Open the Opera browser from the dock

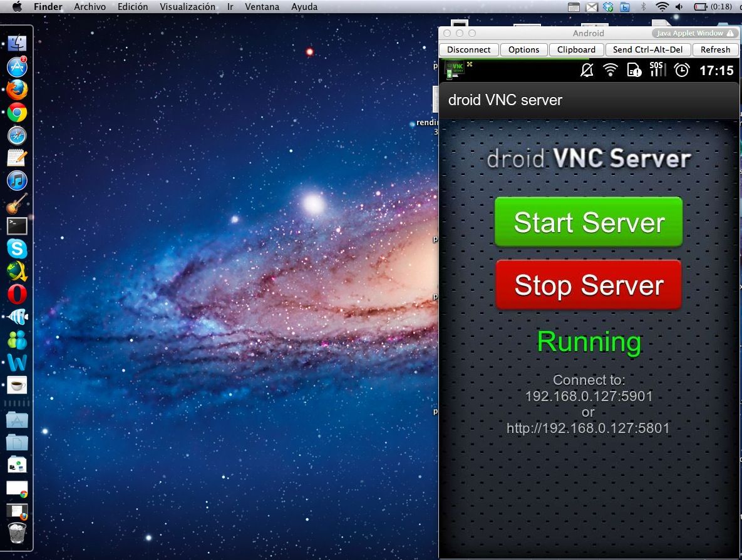point(17,293)
